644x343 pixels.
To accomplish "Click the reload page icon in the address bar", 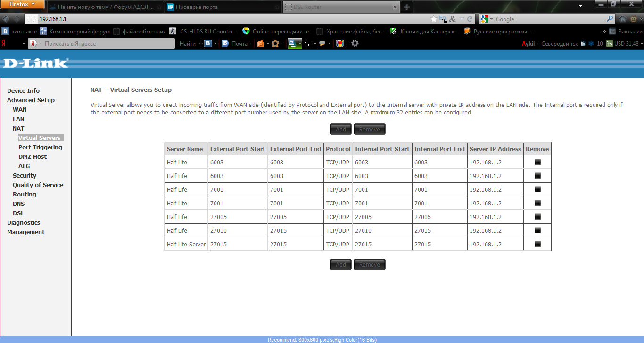I will coord(470,19).
